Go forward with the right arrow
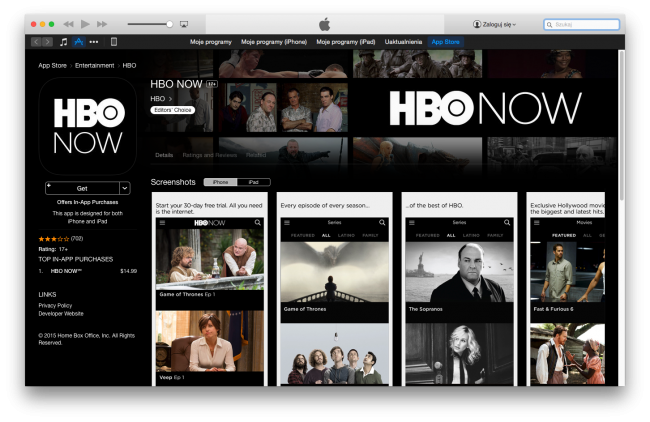Image resolution: width=650 pixels, height=422 pixels. click(48, 41)
